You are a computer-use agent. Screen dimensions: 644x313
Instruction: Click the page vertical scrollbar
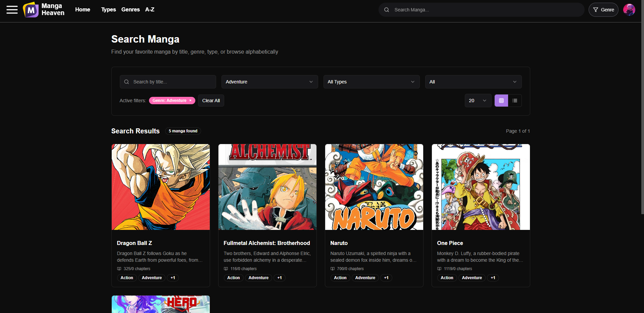[x=642, y=107]
